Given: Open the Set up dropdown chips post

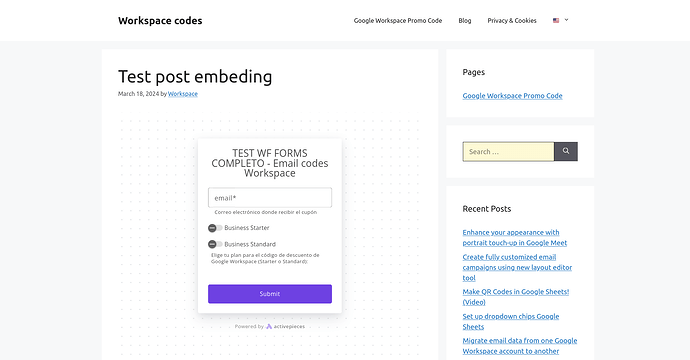Looking at the screenshot, I should pos(510,321).
